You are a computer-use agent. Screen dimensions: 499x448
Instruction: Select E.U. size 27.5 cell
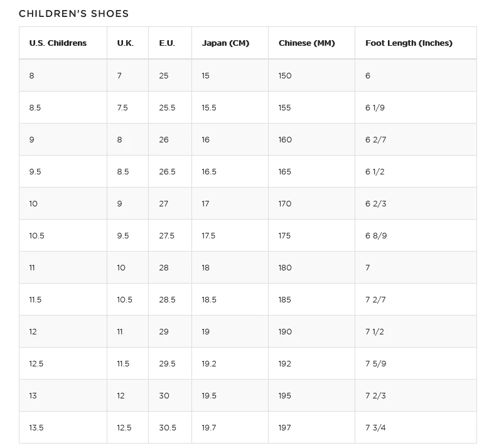coord(167,236)
